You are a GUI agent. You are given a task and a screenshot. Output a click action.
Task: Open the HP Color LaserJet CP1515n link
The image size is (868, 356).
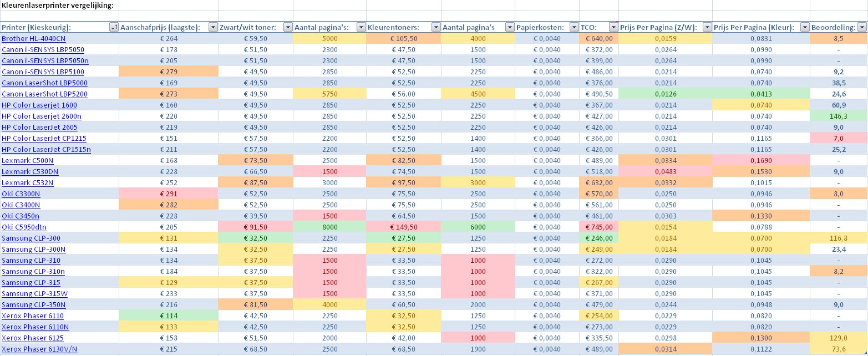pos(47,150)
